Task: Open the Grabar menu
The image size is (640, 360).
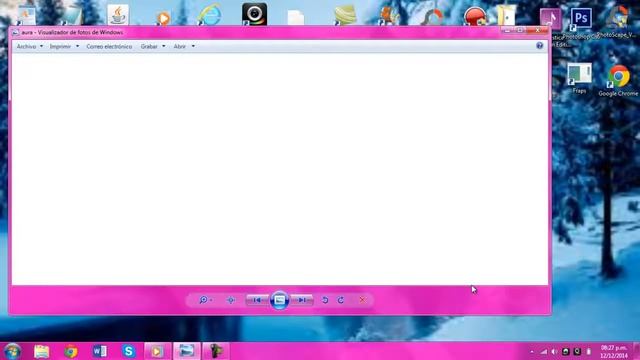Action: 149,47
